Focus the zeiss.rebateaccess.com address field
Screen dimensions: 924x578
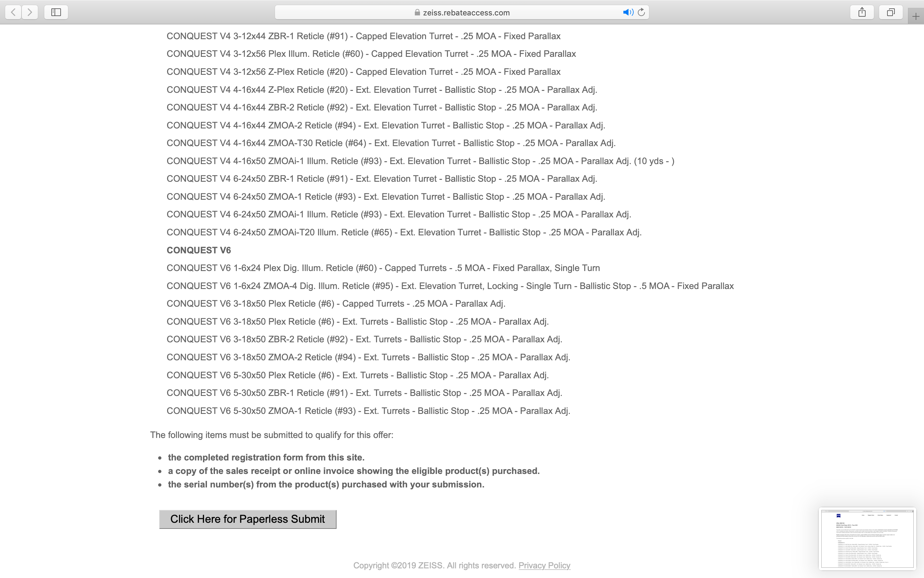[462, 12]
